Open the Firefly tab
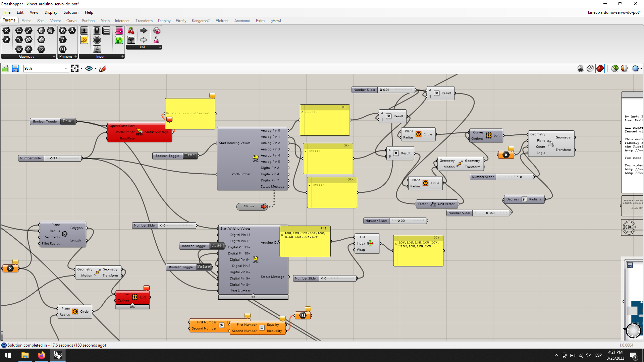 (x=181, y=21)
